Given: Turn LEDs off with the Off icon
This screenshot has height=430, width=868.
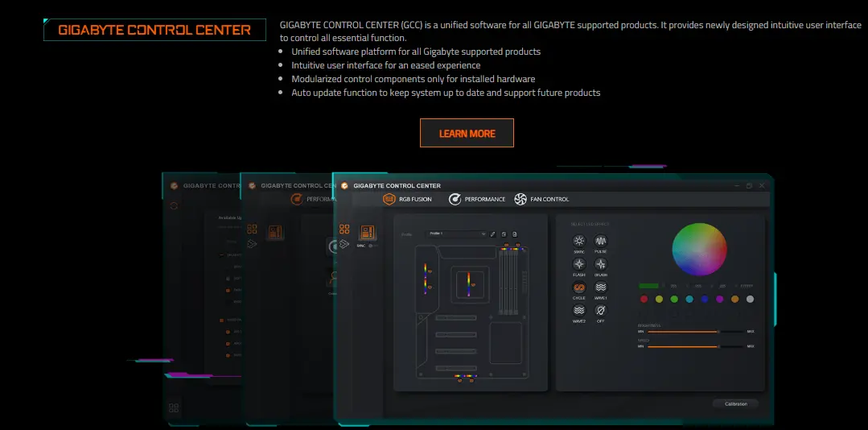Looking at the screenshot, I should tap(601, 310).
